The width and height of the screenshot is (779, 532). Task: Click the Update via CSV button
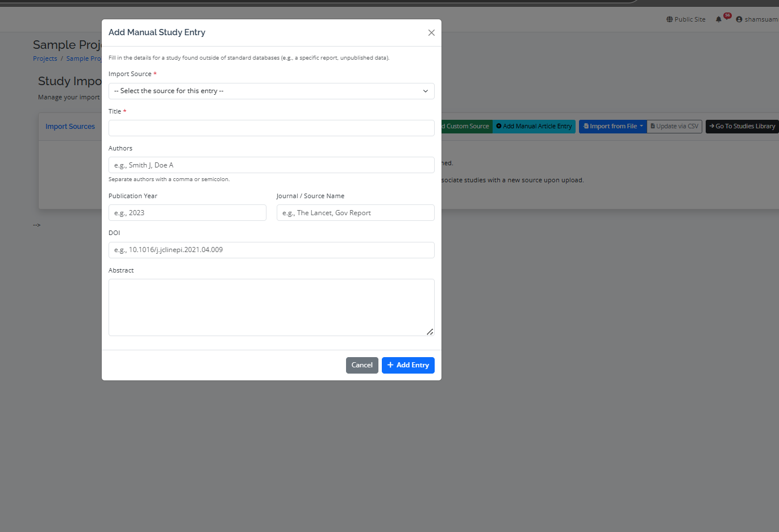click(x=674, y=126)
